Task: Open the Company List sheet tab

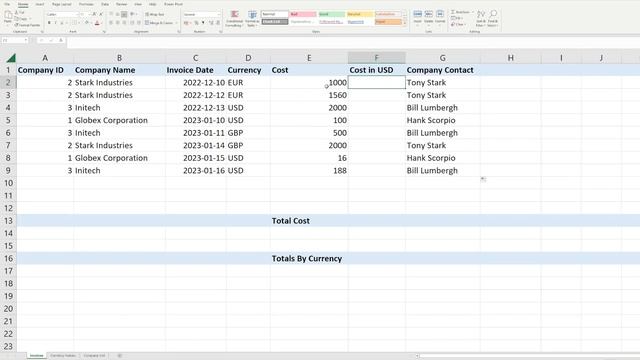Action: pyautogui.click(x=94, y=356)
